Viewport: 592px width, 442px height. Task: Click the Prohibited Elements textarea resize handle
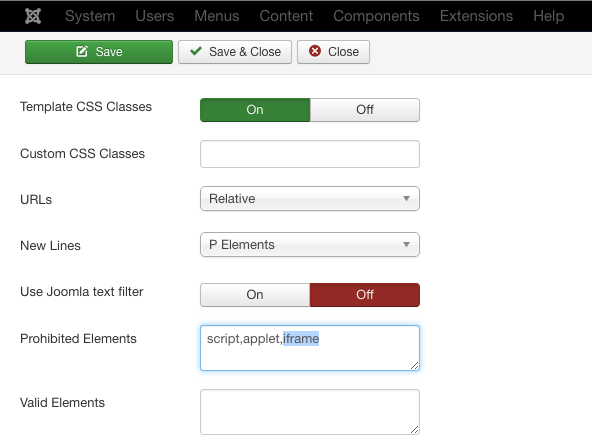pos(415,365)
